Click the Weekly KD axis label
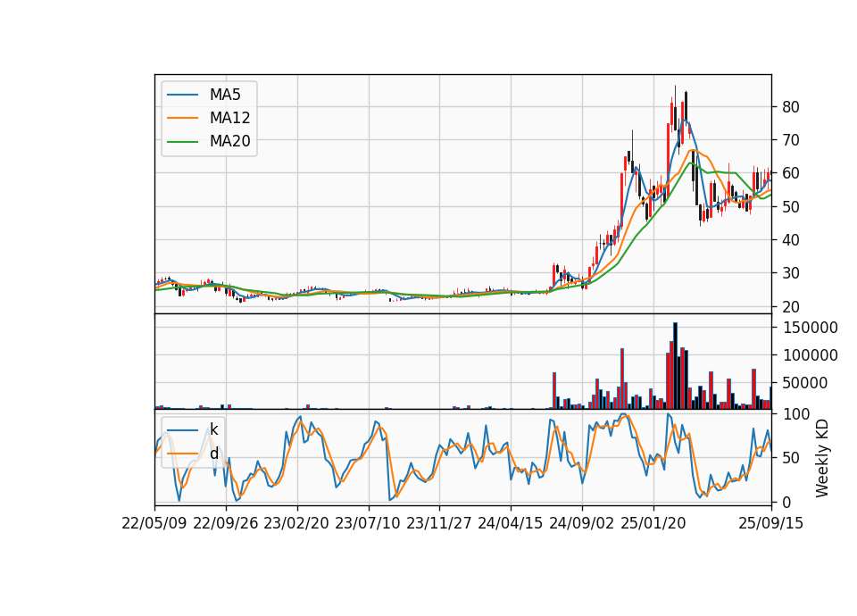The height and width of the screenshot is (616, 857). tap(822, 458)
